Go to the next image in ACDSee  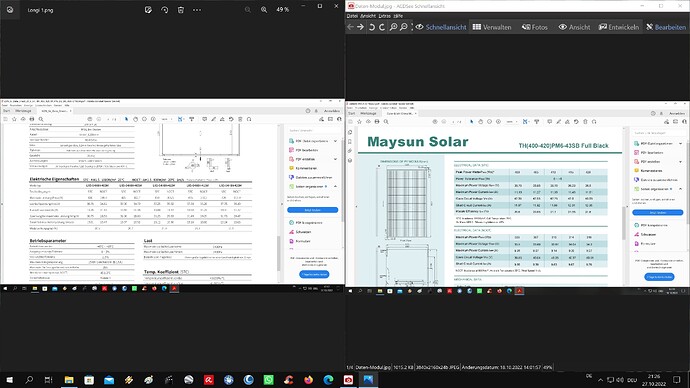pos(360,27)
